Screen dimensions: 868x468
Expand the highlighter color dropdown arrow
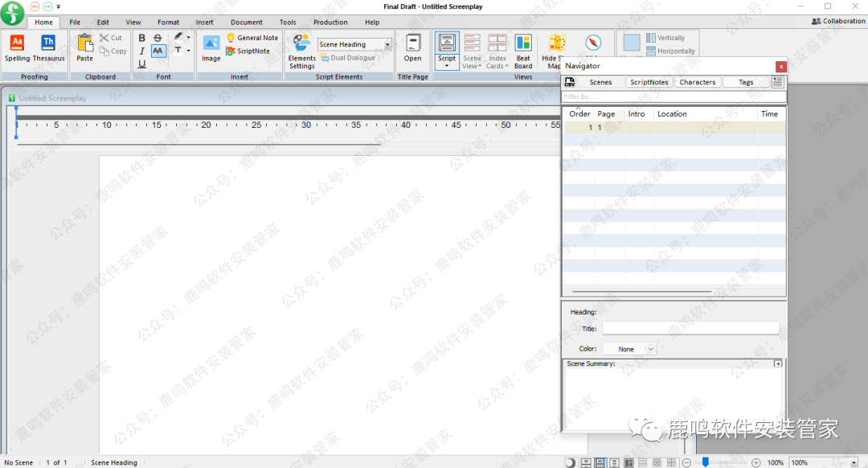pyautogui.click(x=188, y=38)
